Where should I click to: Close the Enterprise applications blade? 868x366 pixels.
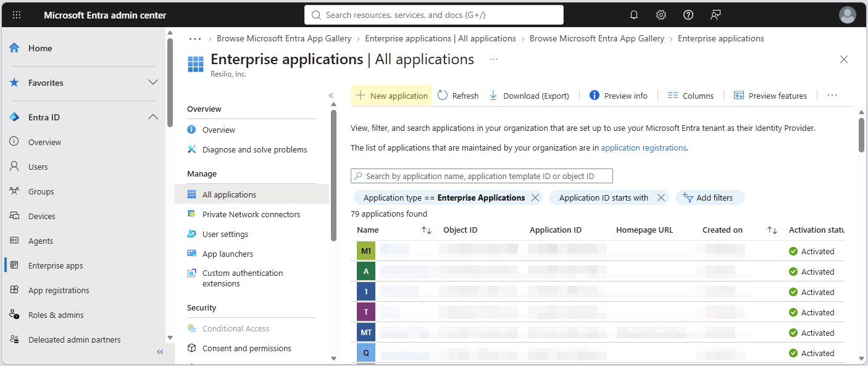pos(844,59)
